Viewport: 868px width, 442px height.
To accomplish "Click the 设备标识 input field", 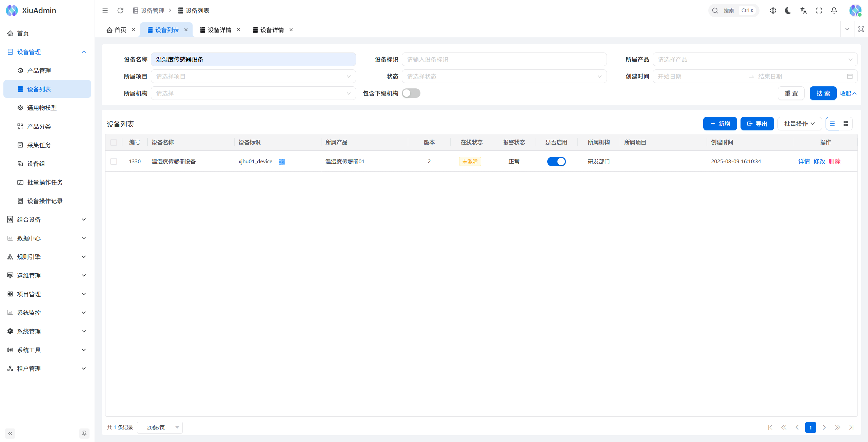I will point(504,59).
